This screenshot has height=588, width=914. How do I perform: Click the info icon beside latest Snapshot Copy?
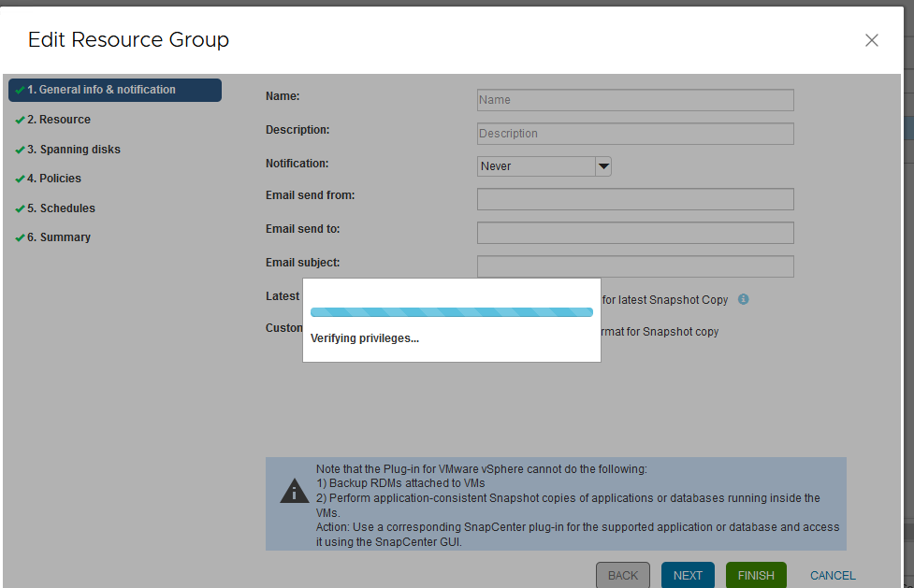(x=743, y=299)
